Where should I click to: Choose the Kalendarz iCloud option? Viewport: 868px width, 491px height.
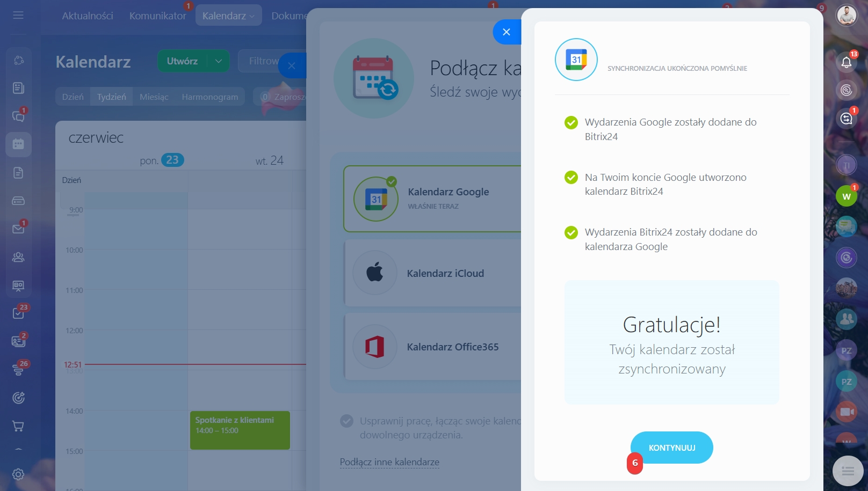tap(432, 273)
